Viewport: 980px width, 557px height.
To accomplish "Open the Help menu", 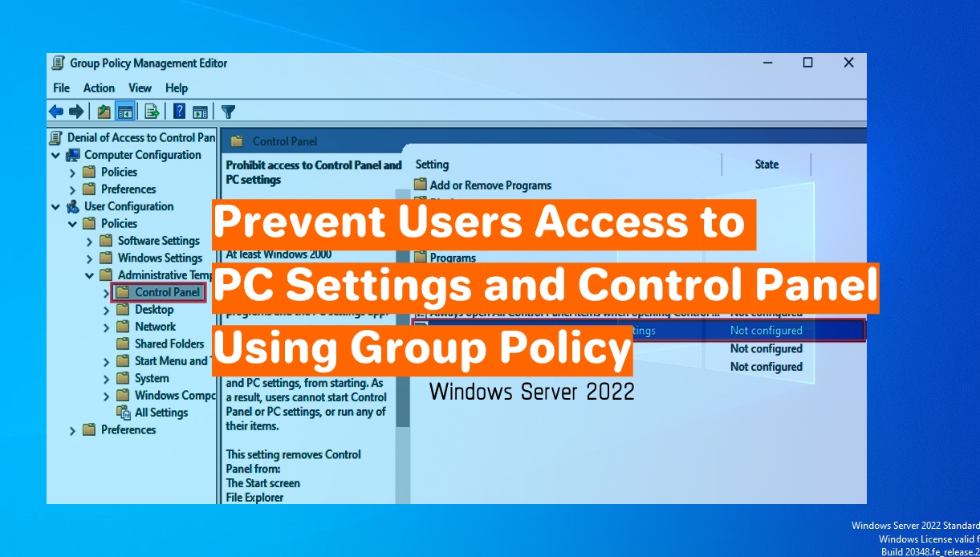I will 177,87.
